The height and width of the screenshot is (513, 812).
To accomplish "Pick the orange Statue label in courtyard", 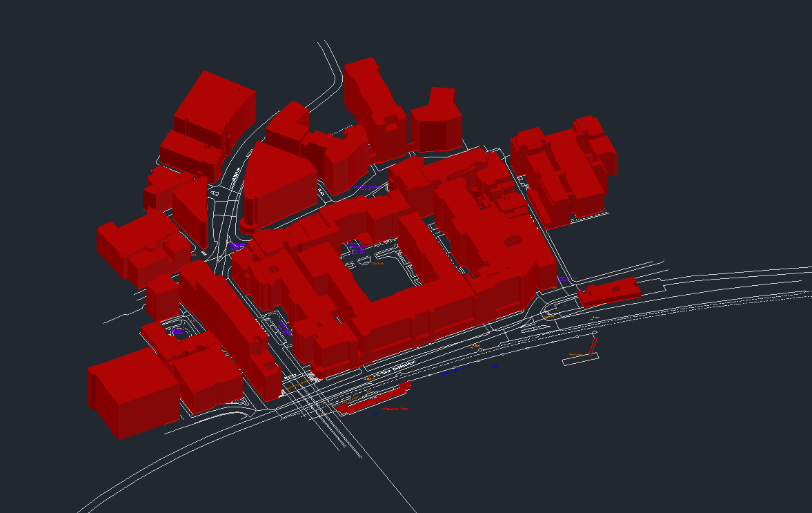I will pos(377,263).
